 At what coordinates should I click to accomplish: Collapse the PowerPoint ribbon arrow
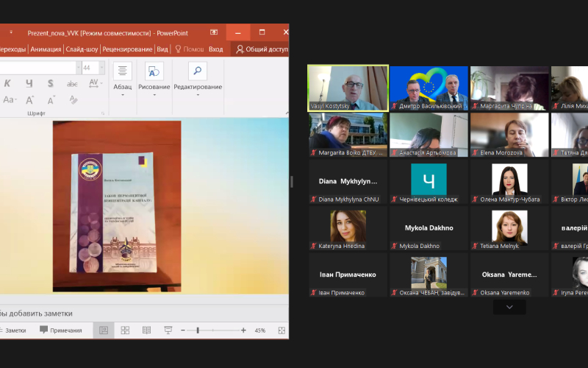pos(287,113)
